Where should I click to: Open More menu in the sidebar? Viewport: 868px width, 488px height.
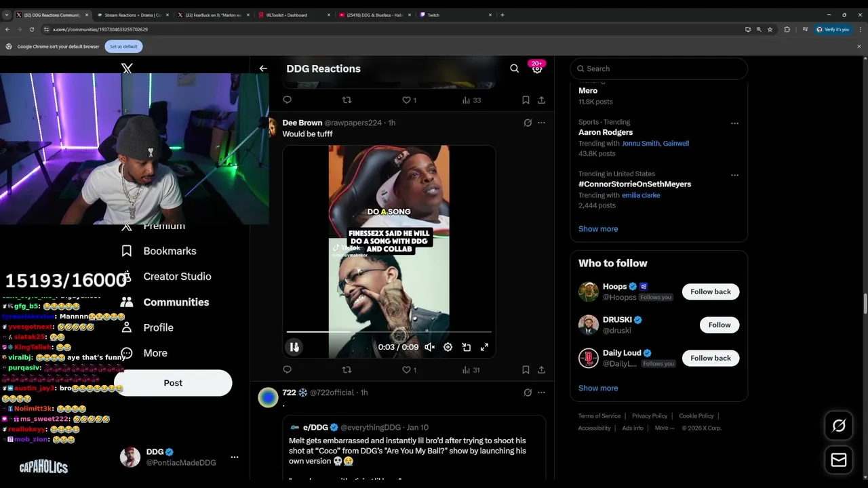(144, 353)
